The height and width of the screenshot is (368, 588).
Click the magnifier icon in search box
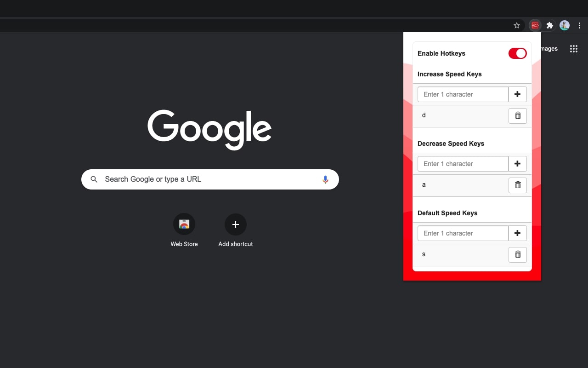pos(94,179)
